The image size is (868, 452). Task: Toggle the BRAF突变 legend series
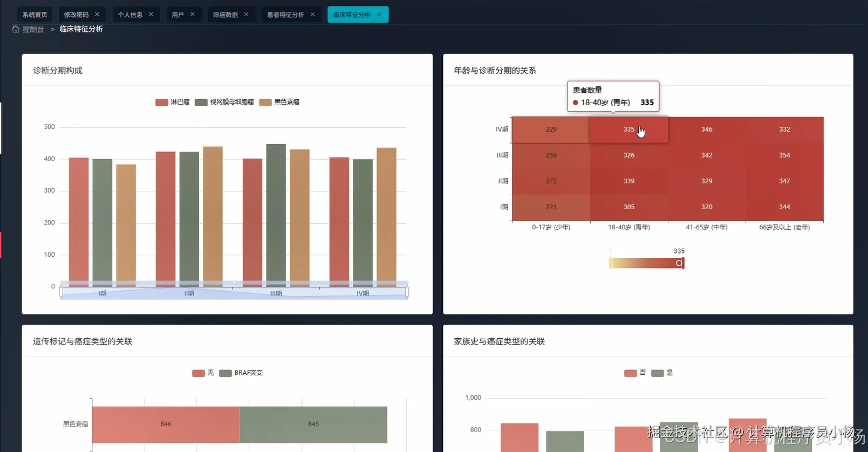(x=241, y=373)
